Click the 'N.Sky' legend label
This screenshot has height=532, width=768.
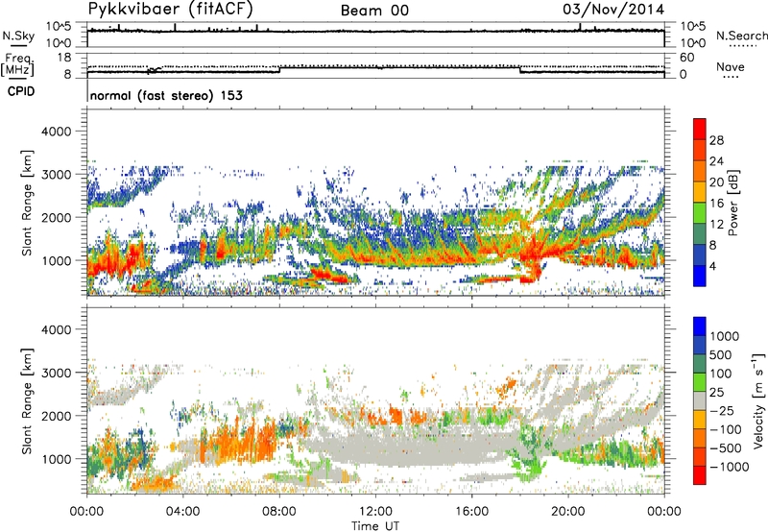[x=18, y=36]
